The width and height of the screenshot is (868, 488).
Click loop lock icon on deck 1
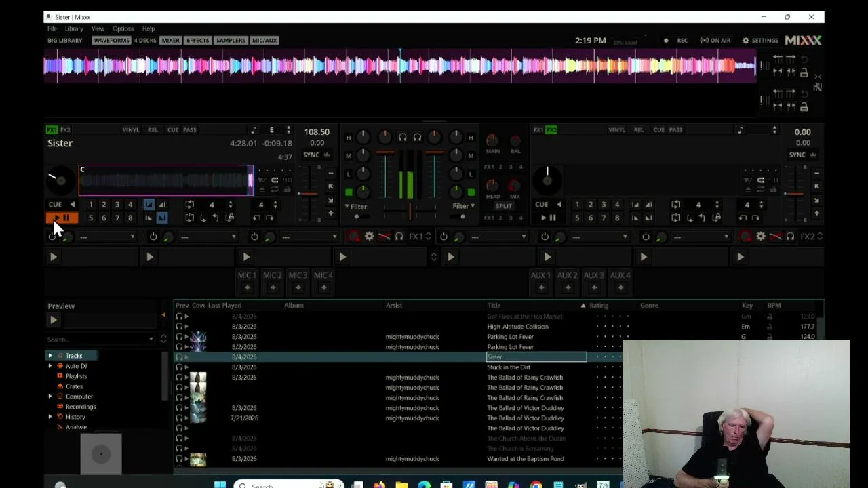(230, 218)
